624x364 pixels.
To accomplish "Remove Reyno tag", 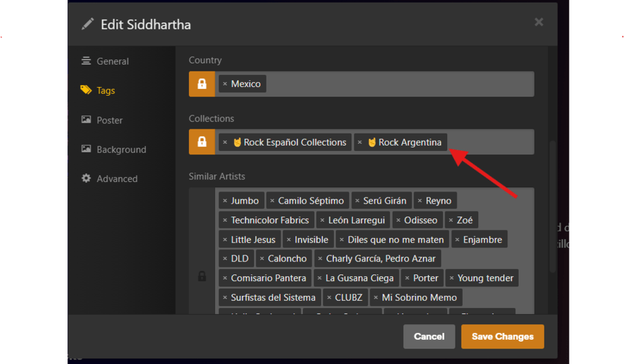I will tap(420, 201).
